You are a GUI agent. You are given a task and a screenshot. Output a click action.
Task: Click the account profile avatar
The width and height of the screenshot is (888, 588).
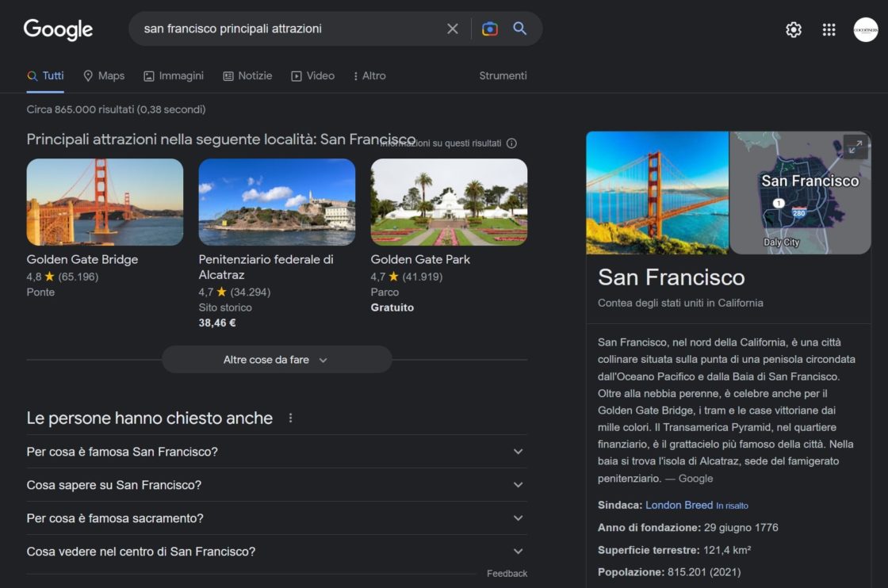(x=866, y=29)
